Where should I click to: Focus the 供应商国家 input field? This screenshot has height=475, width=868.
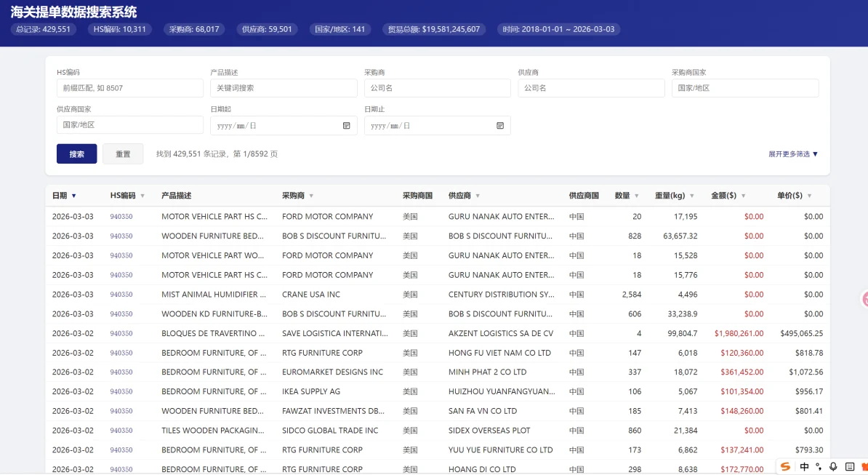(129, 125)
